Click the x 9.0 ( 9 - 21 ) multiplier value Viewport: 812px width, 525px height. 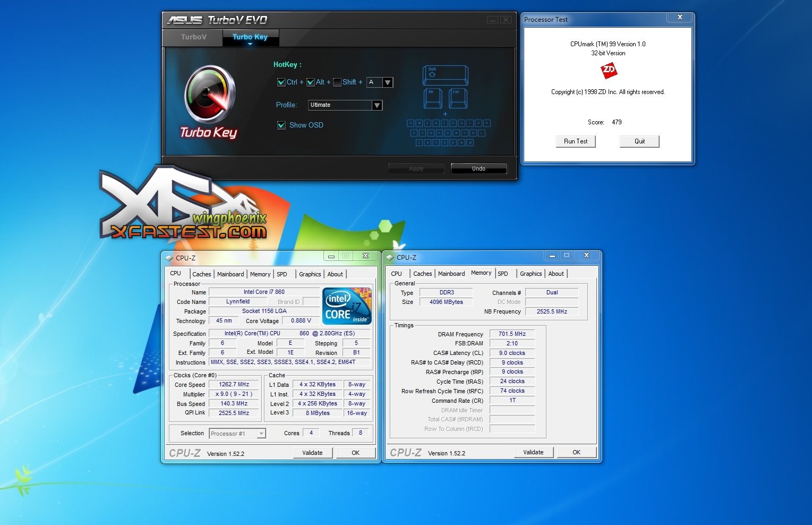(x=234, y=394)
